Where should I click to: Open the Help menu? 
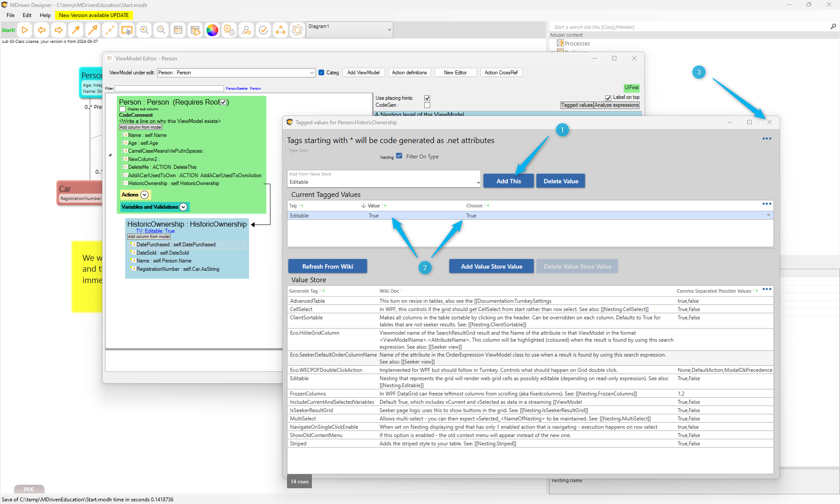(45, 15)
